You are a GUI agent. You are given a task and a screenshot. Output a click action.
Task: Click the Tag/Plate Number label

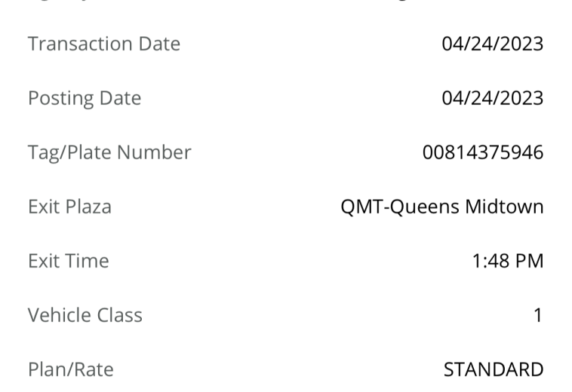coord(109,152)
